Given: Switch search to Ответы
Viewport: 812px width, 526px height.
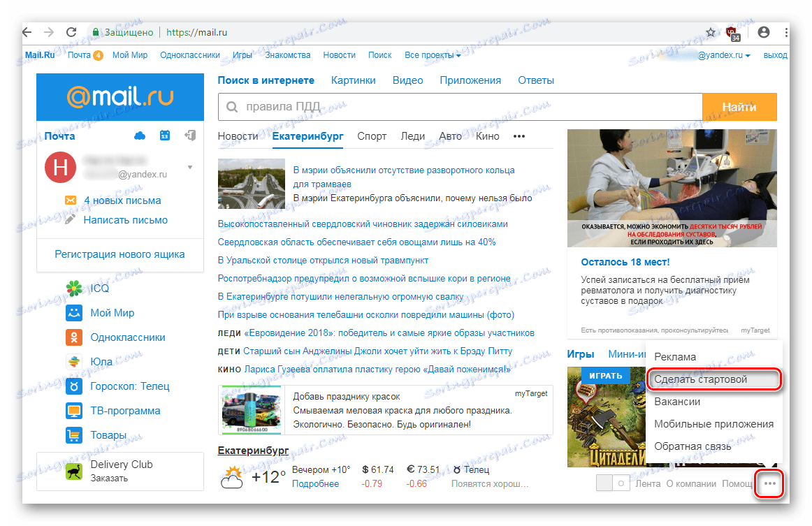Looking at the screenshot, I should (536, 80).
